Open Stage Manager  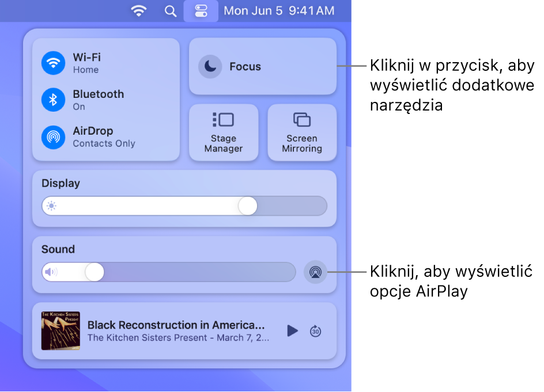pyautogui.click(x=223, y=132)
